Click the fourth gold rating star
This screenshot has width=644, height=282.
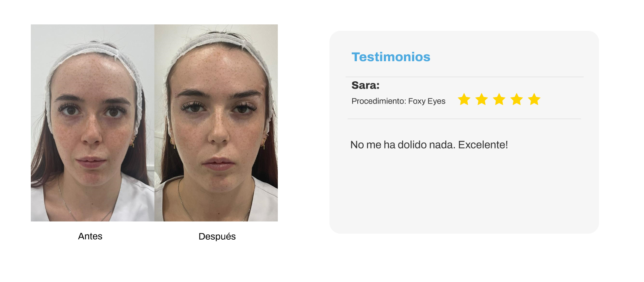coord(516,99)
